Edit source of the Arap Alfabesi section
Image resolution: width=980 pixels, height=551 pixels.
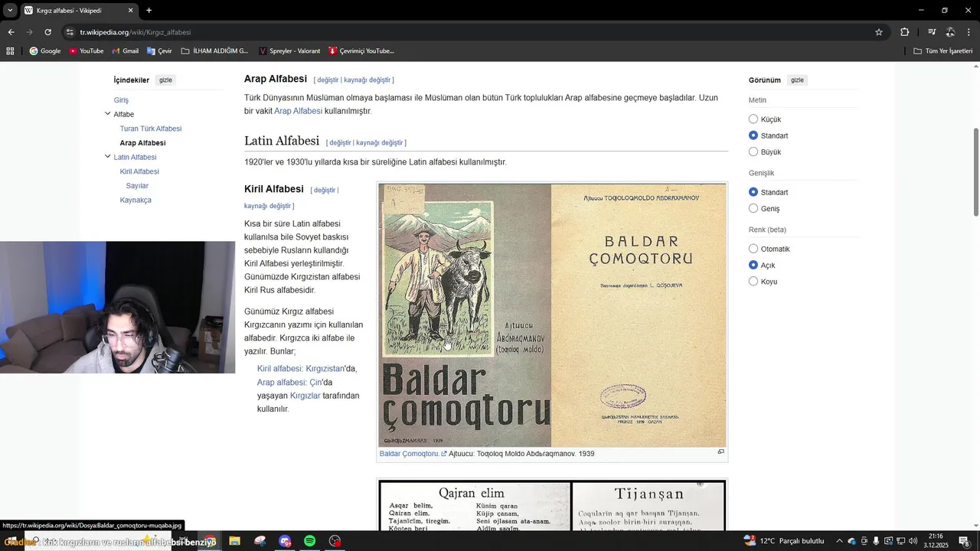[367, 80]
